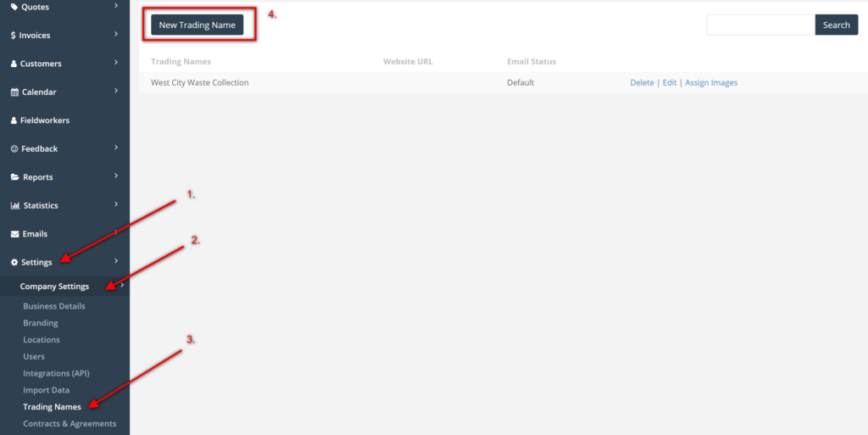Click the Email Status column header
This screenshot has width=868, height=435.
(x=531, y=61)
